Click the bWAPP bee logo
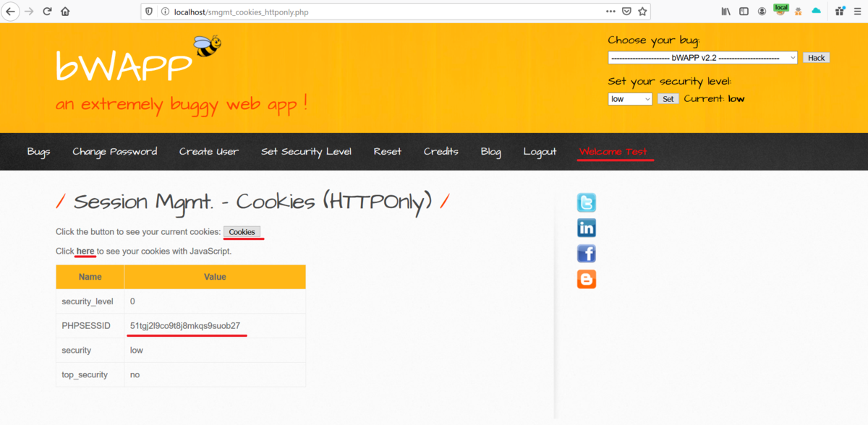This screenshot has width=868, height=425. coord(208,46)
